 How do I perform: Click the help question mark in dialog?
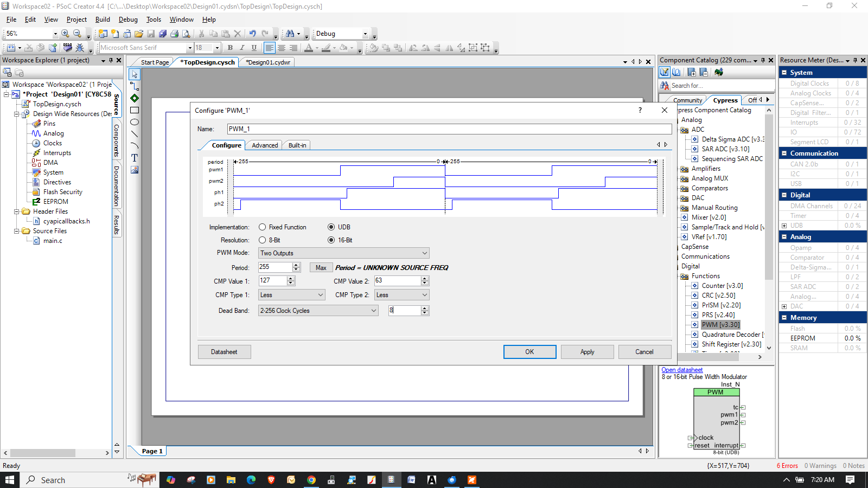click(x=640, y=110)
